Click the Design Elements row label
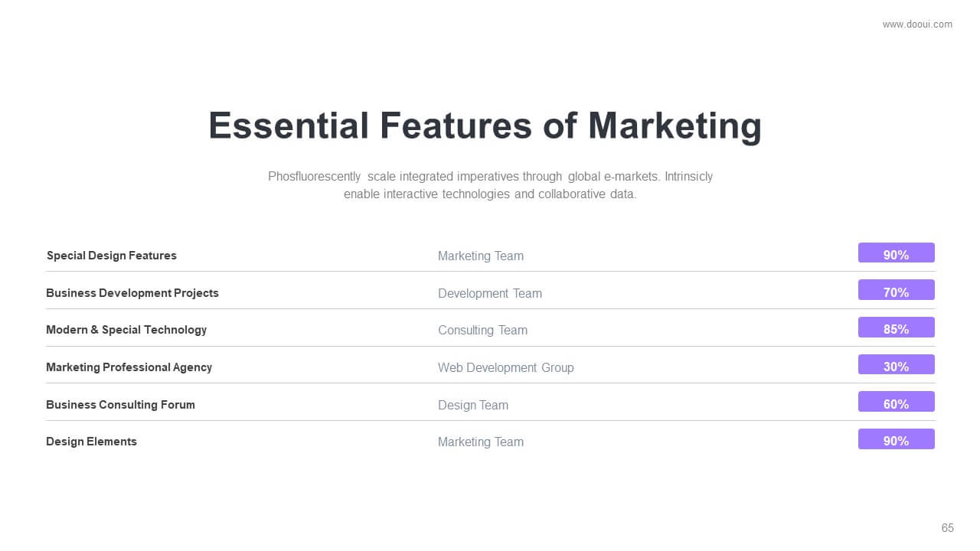This screenshot has width=980, height=551. [91, 442]
